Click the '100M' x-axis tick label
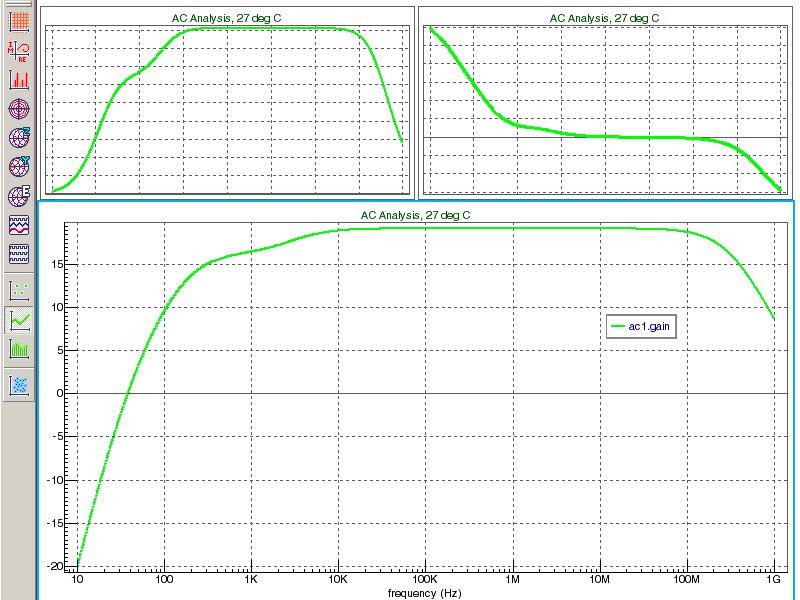The height and width of the screenshot is (600, 800). (x=686, y=579)
